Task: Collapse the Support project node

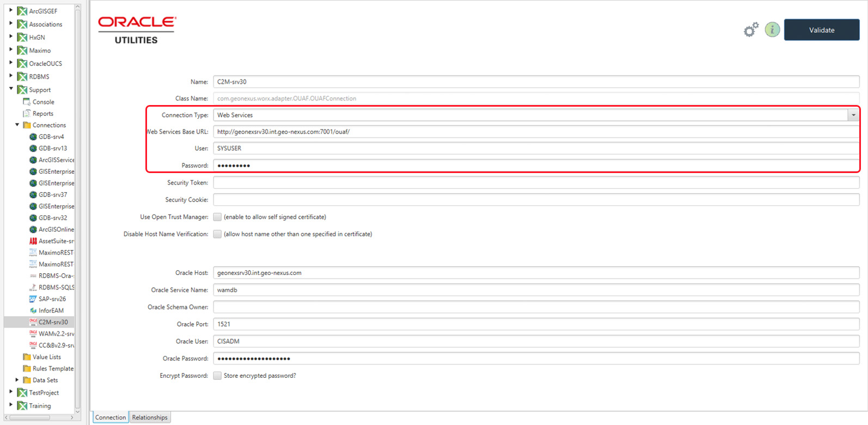Action: pyautogui.click(x=11, y=89)
